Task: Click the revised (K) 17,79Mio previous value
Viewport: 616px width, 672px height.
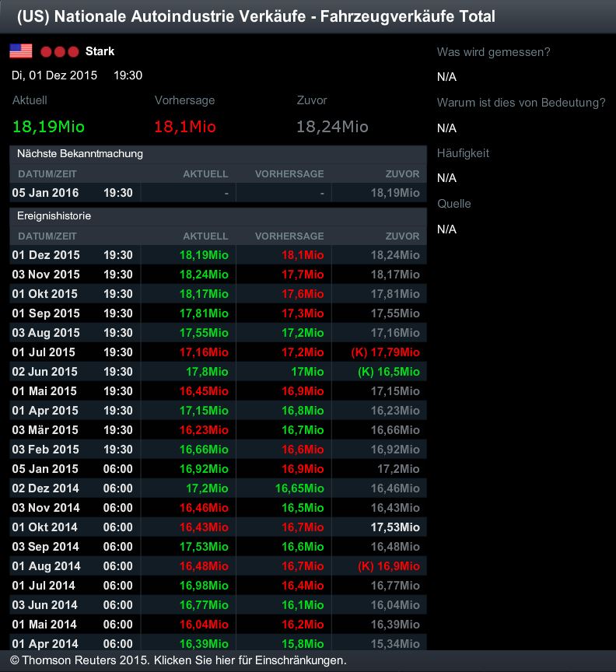Action: (x=385, y=352)
